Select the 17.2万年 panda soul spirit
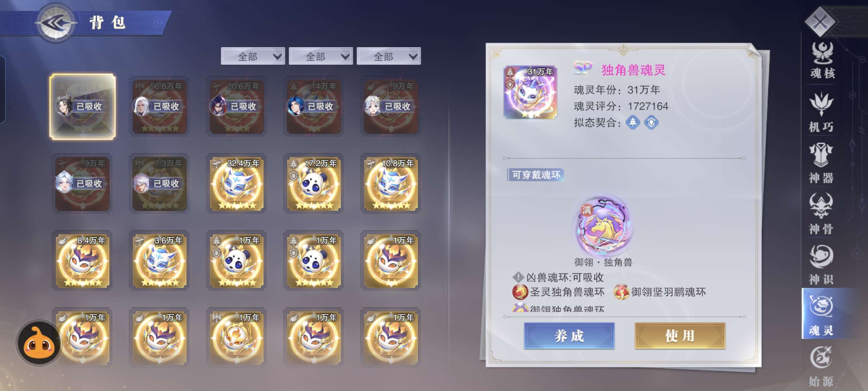The width and height of the screenshot is (868, 391). click(x=314, y=184)
